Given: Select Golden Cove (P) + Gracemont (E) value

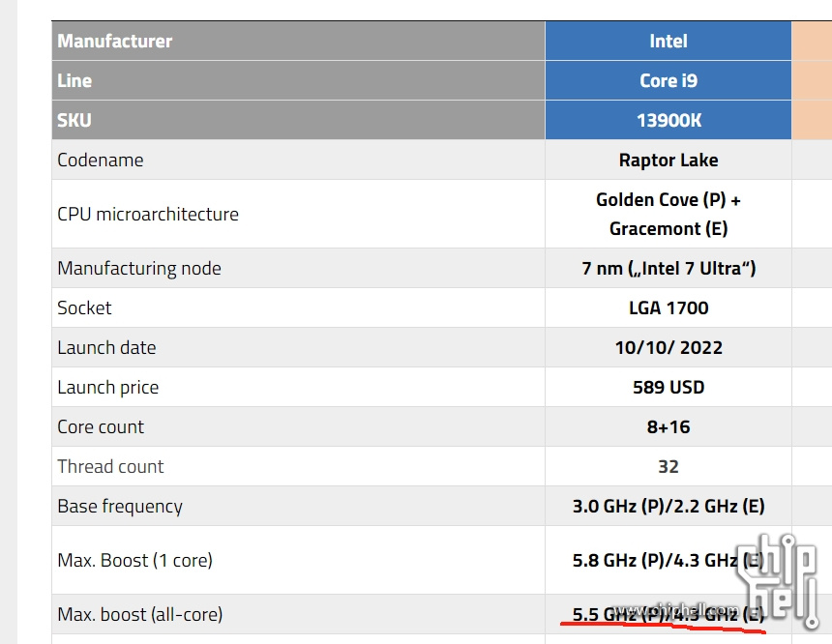Looking at the screenshot, I should tap(669, 215).
